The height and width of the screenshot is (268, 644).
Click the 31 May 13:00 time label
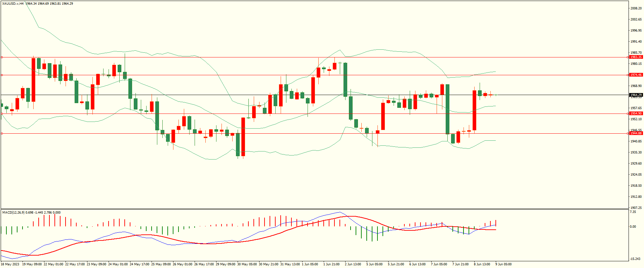[290, 264]
